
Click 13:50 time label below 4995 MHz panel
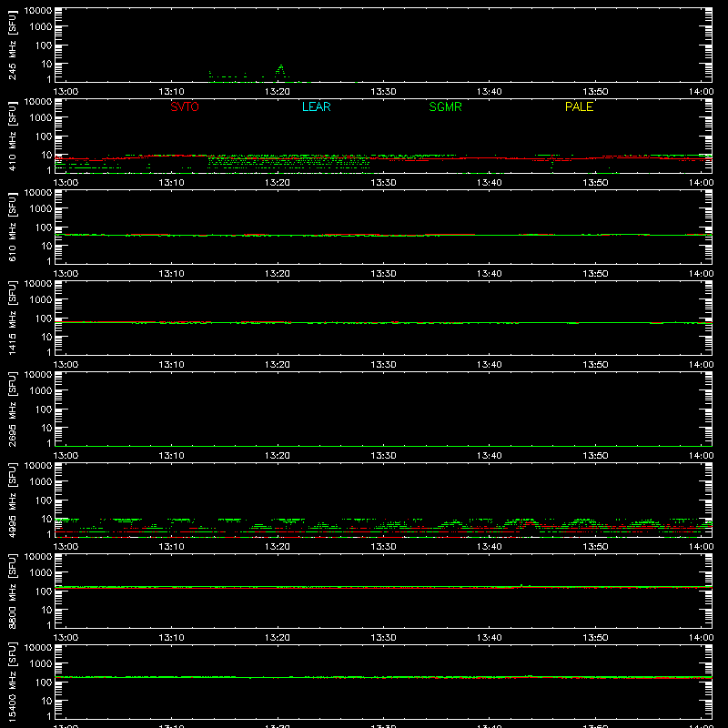(x=595, y=547)
